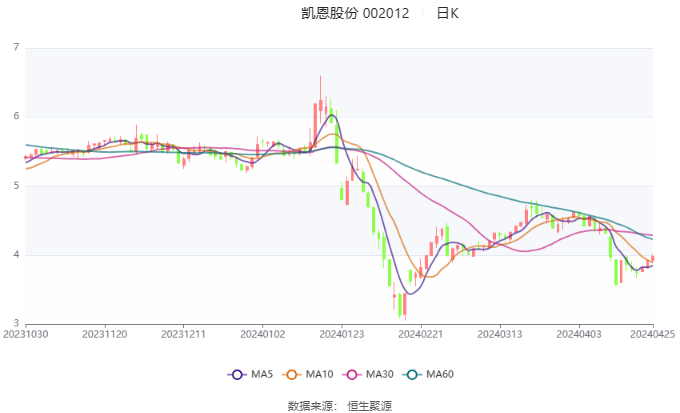Hide the MA30 line via legend
680x413 pixels.
click(368, 374)
